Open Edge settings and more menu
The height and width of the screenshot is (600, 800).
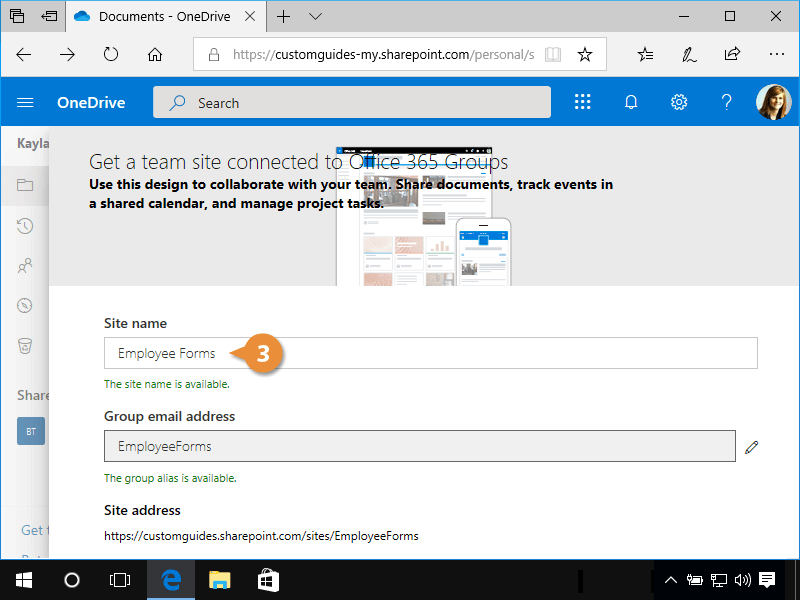coord(777,54)
